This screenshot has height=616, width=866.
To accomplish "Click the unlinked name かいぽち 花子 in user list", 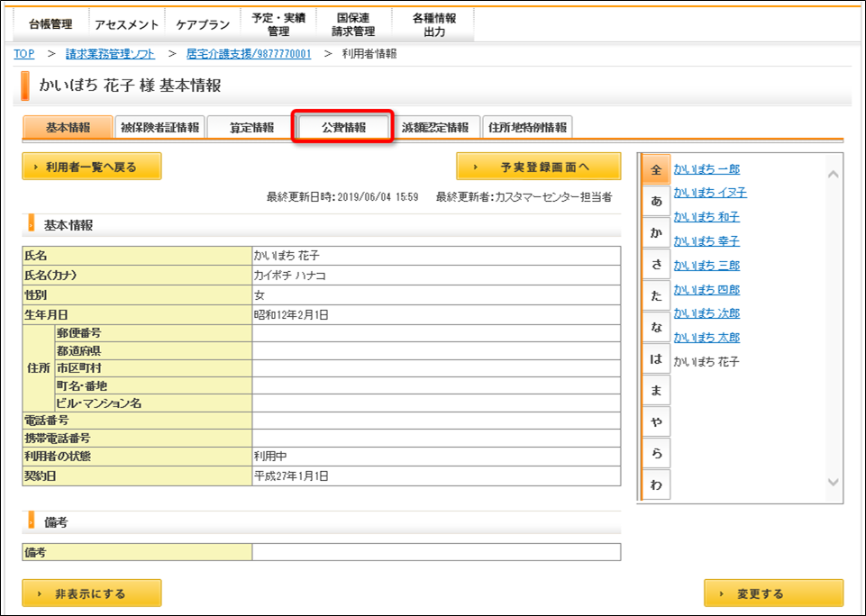I will (706, 362).
